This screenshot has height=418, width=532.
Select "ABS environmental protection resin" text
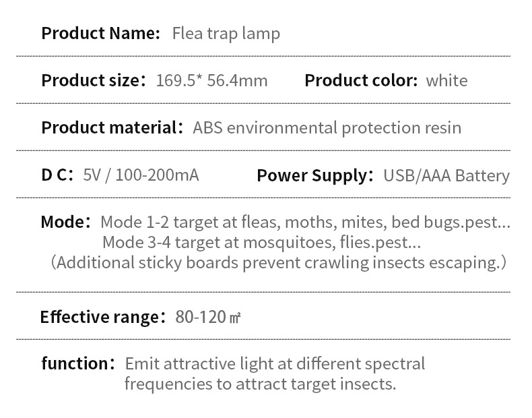tap(327, 127)
